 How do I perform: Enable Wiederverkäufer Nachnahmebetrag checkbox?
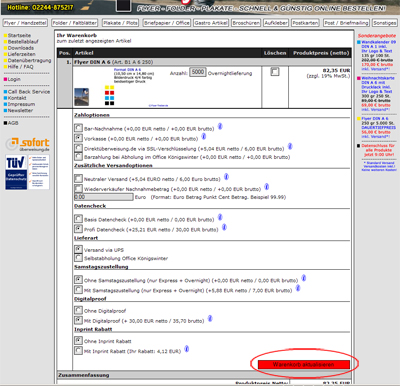(78, 188)
